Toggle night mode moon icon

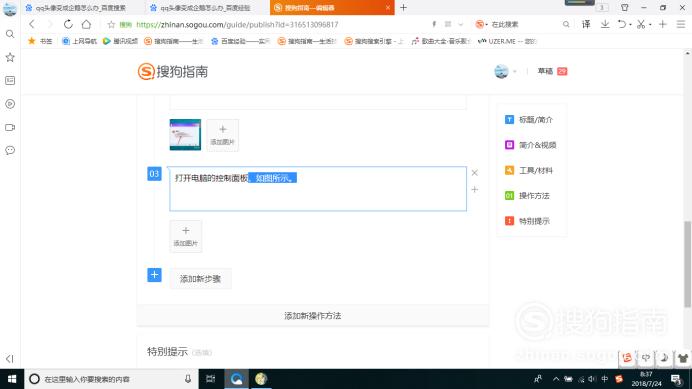point(664,358)
